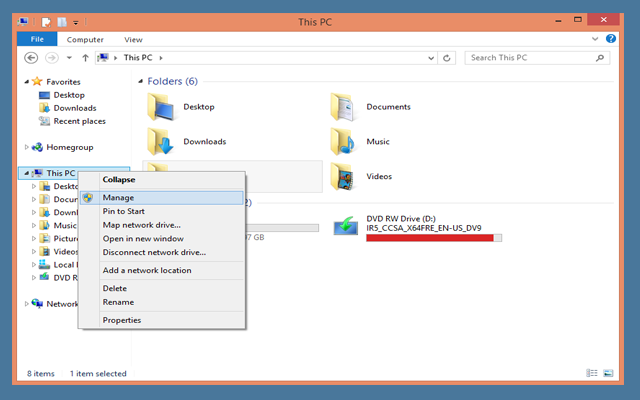The height and width of the screenshot is (400, 640).
Task: Refresh the This PC view
Action: (x=447, y=58)
